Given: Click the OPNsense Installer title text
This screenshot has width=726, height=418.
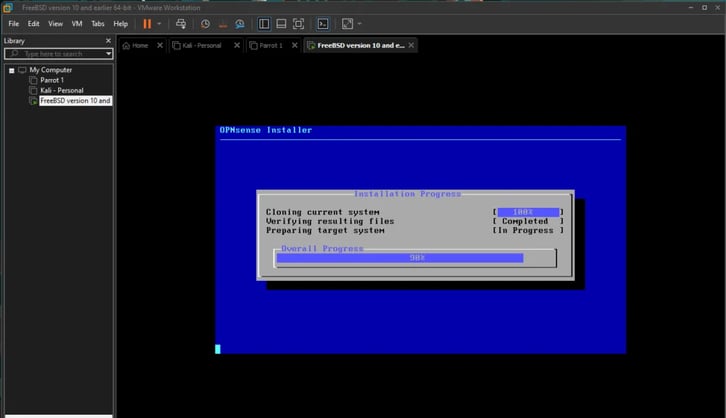Looking at the screenshot, I should (266, 130).
